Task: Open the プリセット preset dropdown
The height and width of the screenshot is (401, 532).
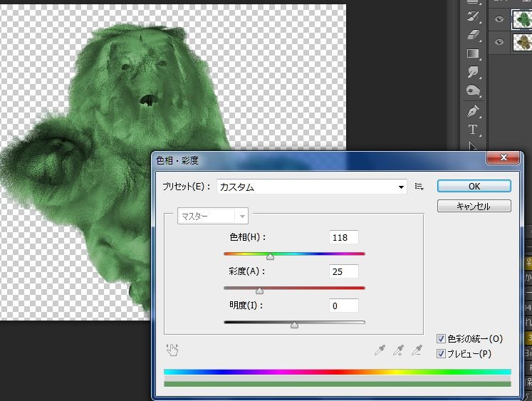Action: (312, 187)
